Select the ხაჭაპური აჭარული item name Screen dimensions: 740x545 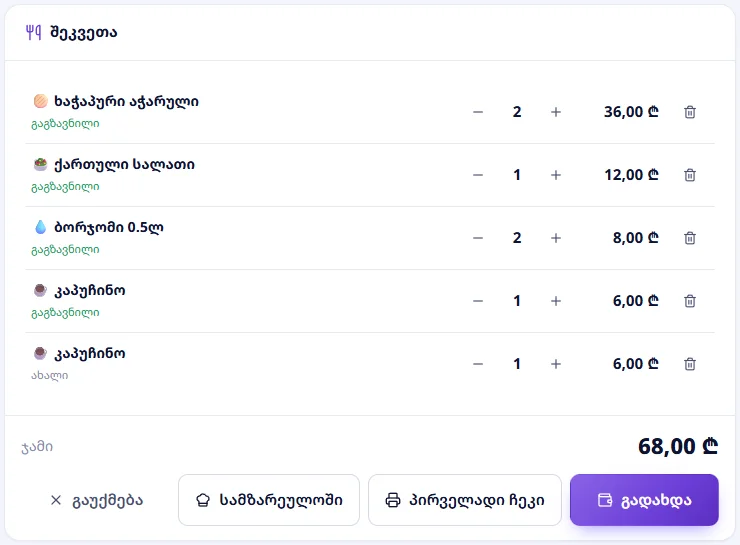point(126,101)
